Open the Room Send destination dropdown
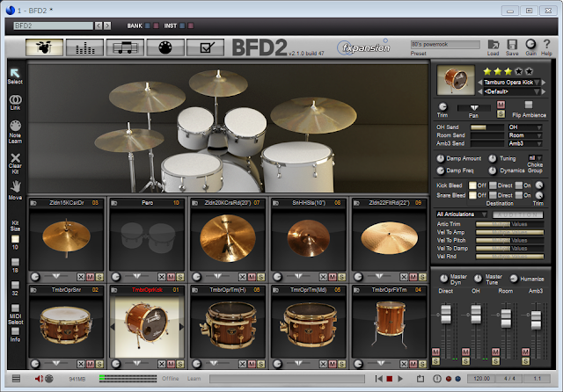The width and height of the screenshot is (563, 392). pos(525,135)
